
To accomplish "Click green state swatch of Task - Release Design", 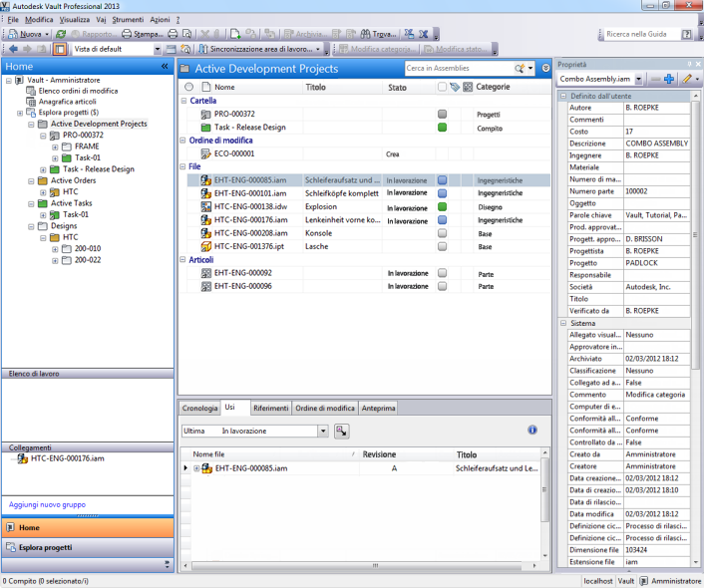I will coord(443,128).
